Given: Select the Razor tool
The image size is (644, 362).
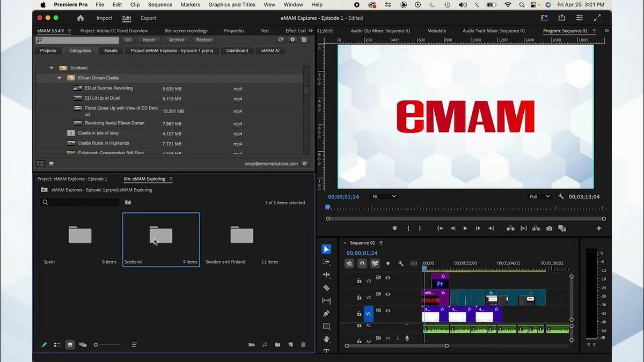Looking at the screenshot, I should [326, 287].
